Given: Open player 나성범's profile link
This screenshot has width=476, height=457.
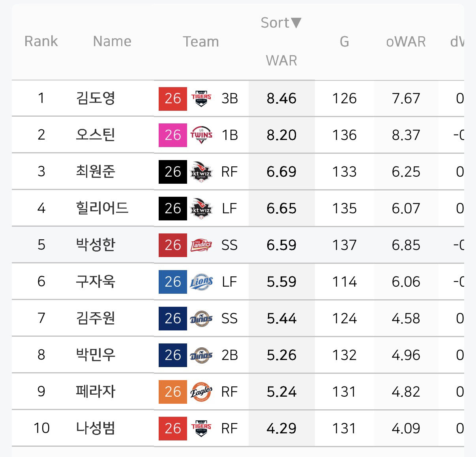Looking at the screenshot, I should point(96,428).
